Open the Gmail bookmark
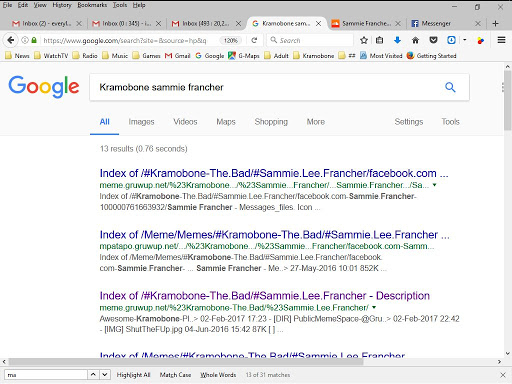Screen dimensions: 512x384 (x=178, y=56)
